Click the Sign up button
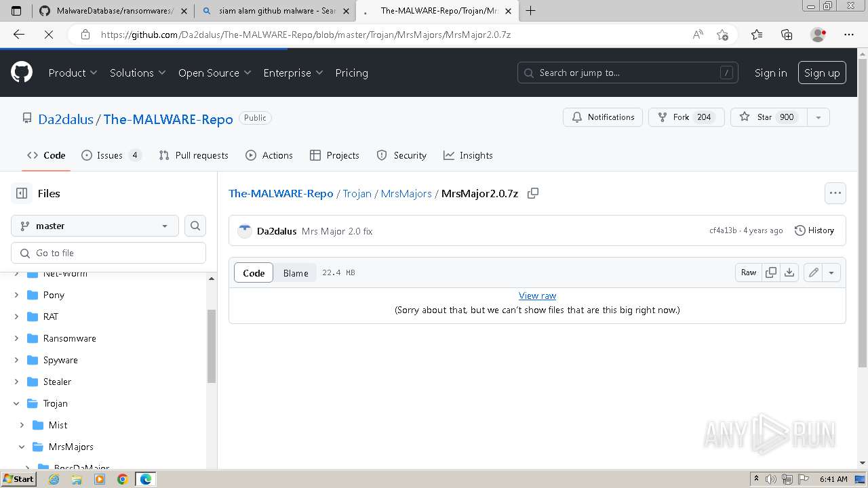The width and height of the screenshot is (868, 488). (822, 73)
